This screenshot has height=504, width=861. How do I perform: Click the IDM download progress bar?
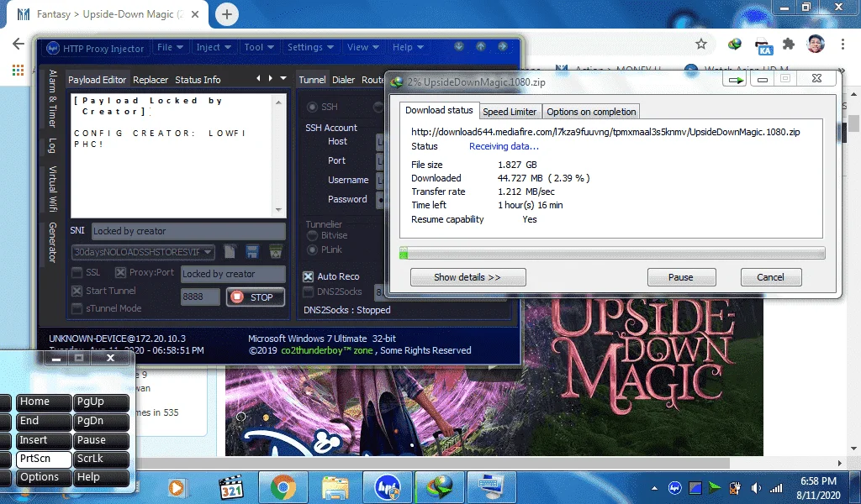click(612, 253)
